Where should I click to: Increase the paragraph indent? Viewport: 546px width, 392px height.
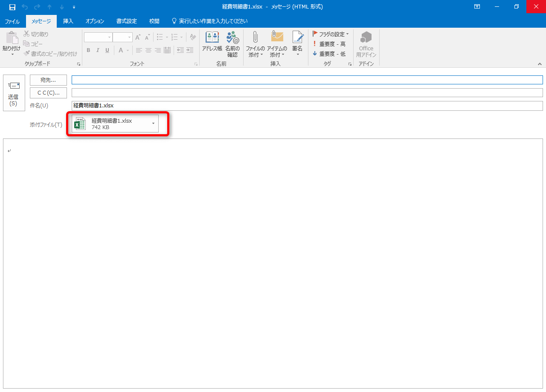coord(190,50)
